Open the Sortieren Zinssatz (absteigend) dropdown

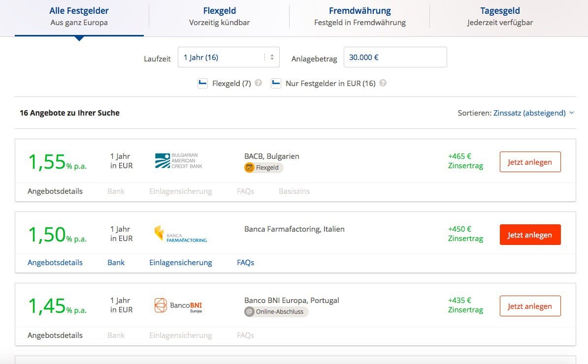pyautogui.click(x=534, y=113)
